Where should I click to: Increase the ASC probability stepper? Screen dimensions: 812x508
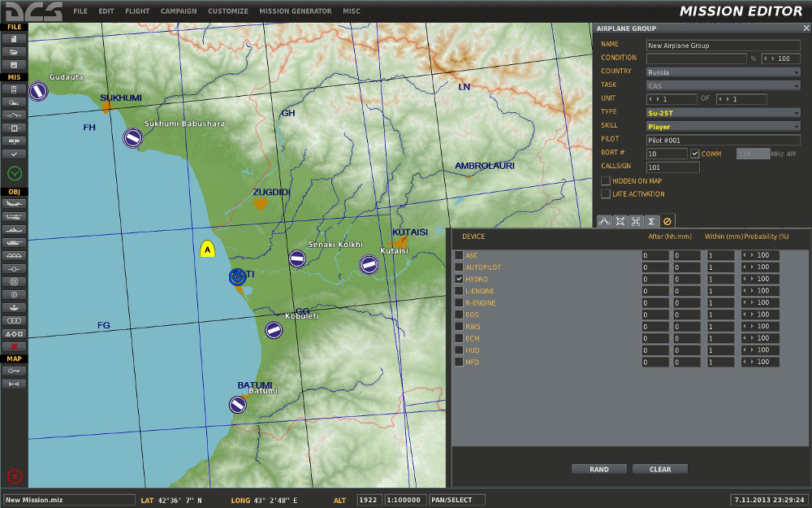pyautogui.click(x=753, y=255)
